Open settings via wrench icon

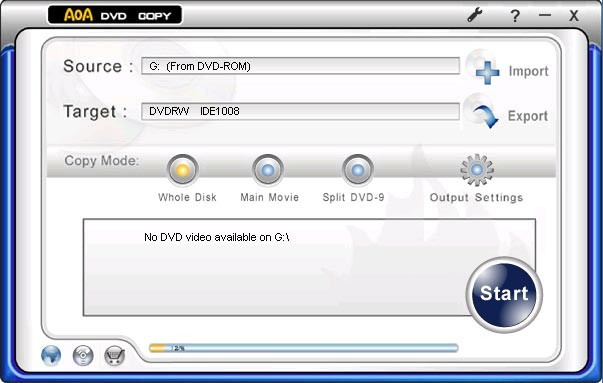pos(475,15)
